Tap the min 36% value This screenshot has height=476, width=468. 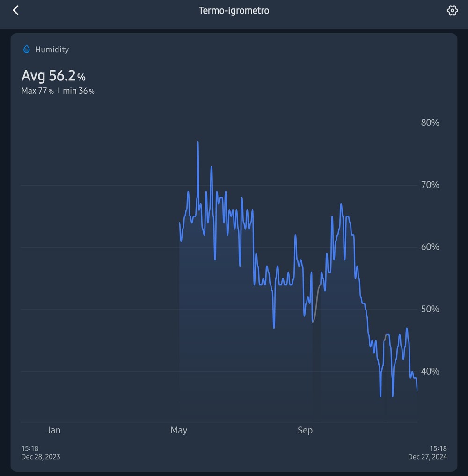pos(79,91)
